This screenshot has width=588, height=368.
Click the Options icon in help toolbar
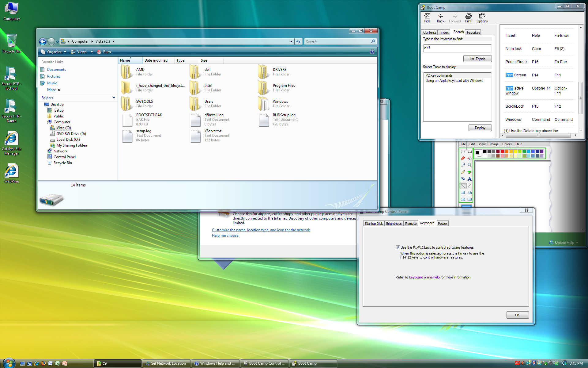tap(482, 18)
